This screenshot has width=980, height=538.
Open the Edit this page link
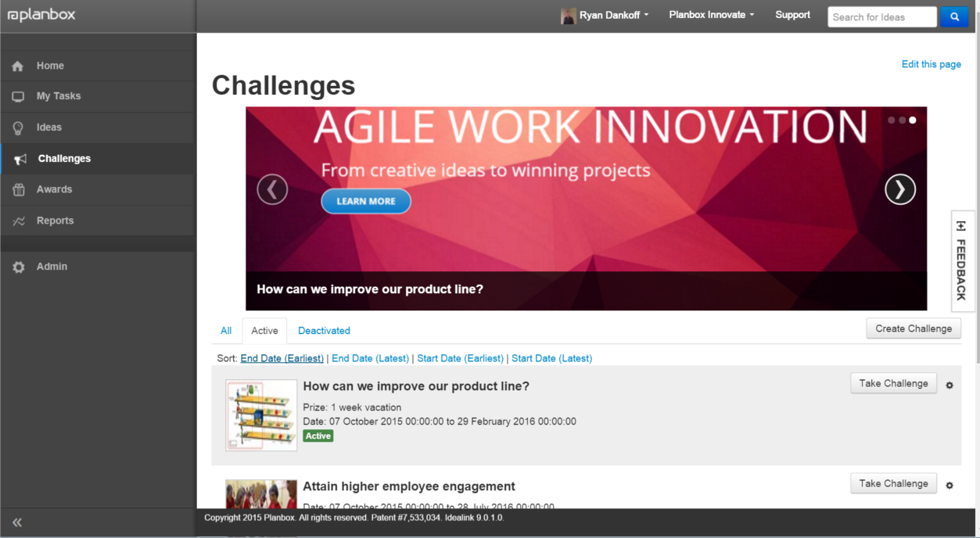click(931, 64)
